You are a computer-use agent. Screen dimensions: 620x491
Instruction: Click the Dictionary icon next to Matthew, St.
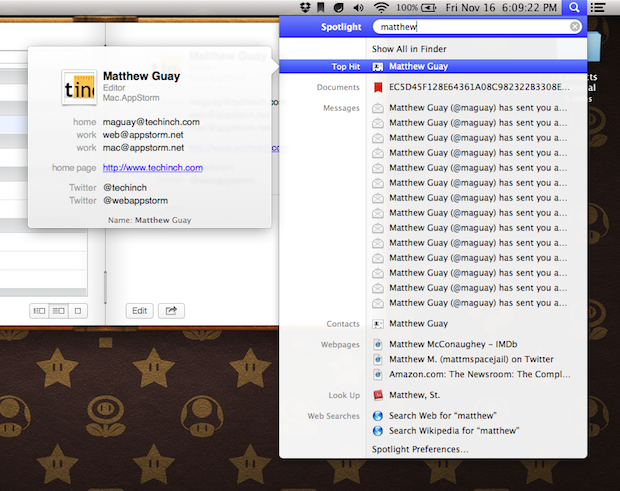[x=378, y=395]
